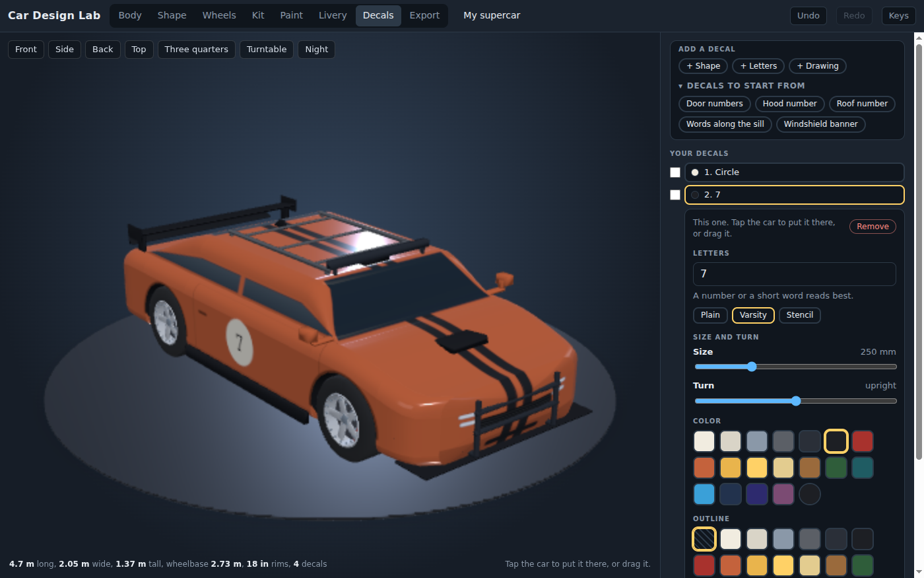Click the My supercar name field
This screenshot has height=578, width=924.
(x=492, y=16)
